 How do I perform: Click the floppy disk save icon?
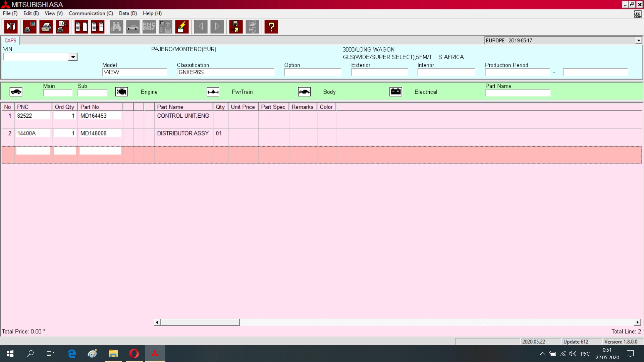(236, 27)
